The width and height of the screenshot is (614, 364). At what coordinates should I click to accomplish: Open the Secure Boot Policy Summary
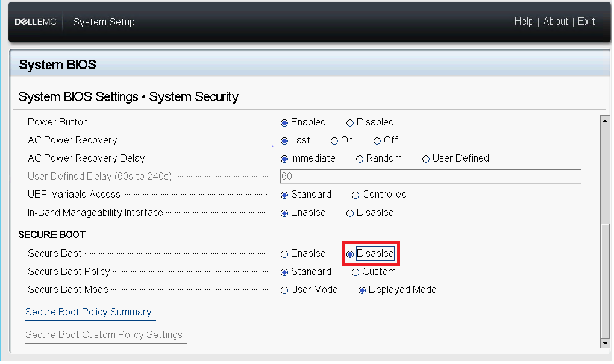pyautogui.click(x=89, y=312)
